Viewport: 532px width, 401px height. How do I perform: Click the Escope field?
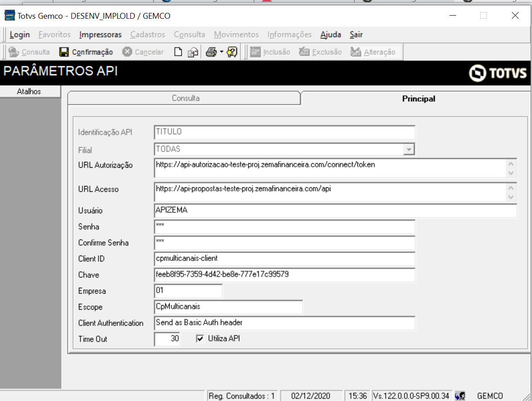pos(228,307)
